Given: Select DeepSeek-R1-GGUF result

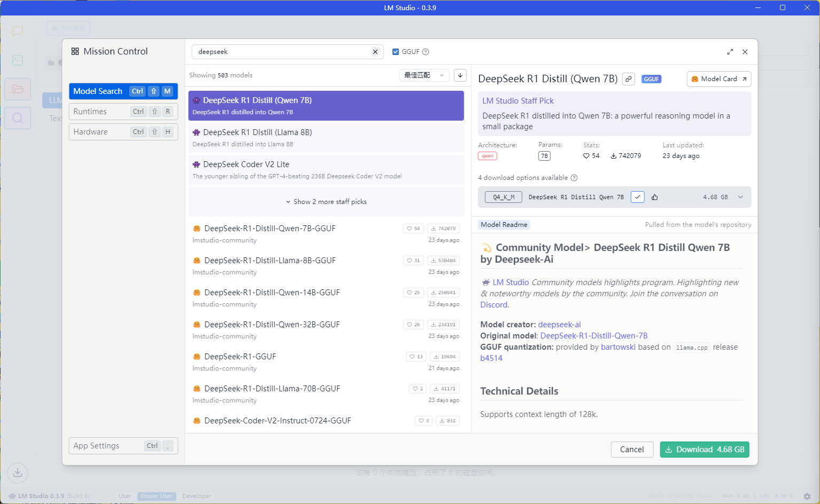Looking at the screenshot, I should 326,362.
